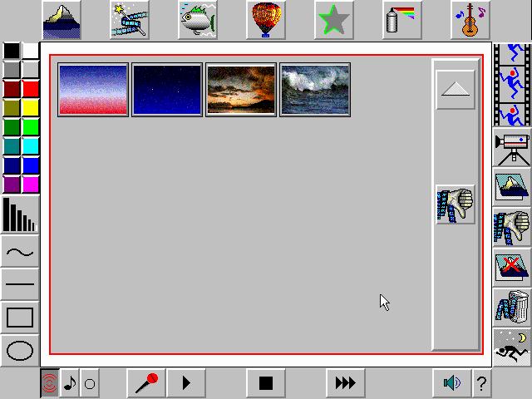Pick the navy blue color swatch
532x399 pixels.
point(12,165)
